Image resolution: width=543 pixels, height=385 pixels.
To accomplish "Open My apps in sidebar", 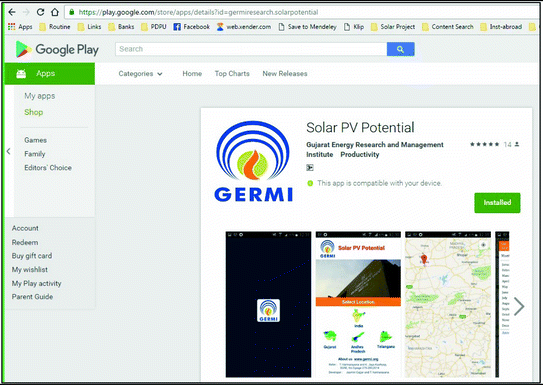I will click(x=39, y=96).
